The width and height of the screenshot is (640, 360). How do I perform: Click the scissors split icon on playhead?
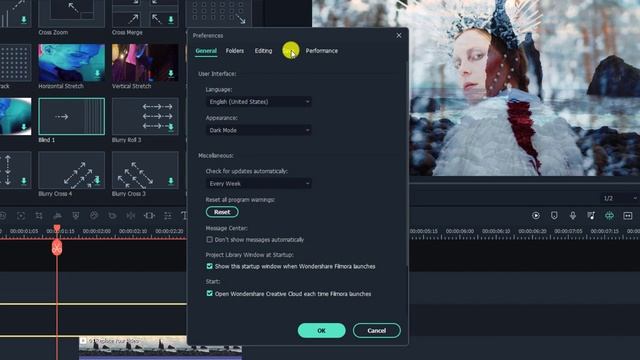pyautogui.click(x=57, y=247)
